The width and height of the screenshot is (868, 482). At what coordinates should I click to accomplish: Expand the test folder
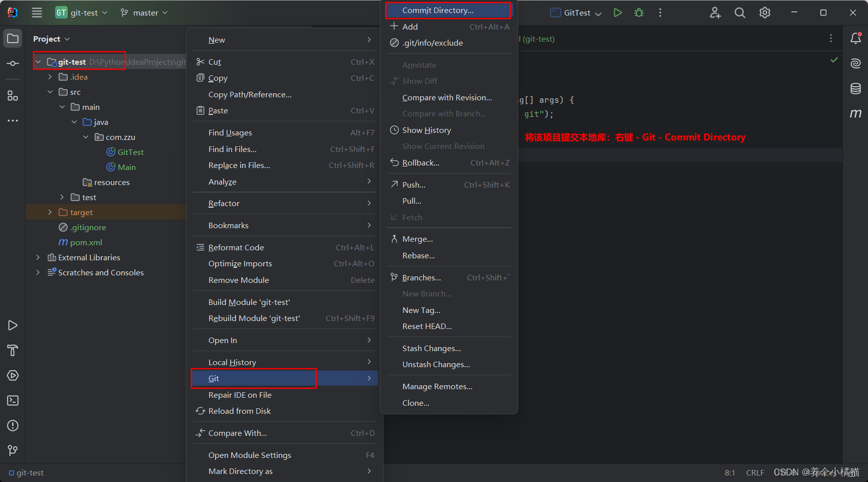(x=62, y=197)
